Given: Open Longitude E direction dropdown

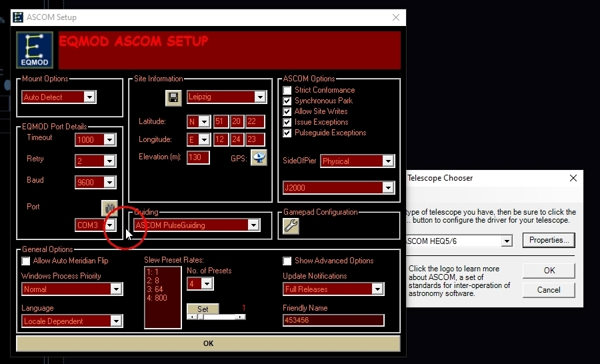Looking at the screenshot, I should coord(205,140).
